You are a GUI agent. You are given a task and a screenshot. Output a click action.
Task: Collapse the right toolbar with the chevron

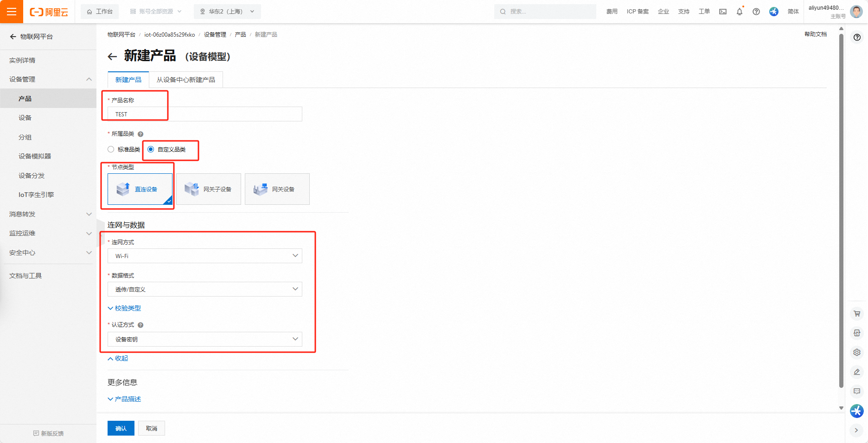856,430
